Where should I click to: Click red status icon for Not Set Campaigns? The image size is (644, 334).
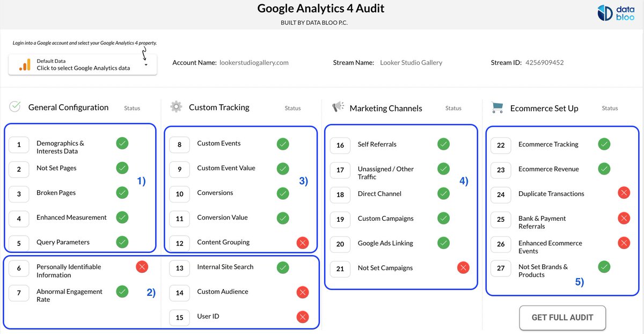463,267
